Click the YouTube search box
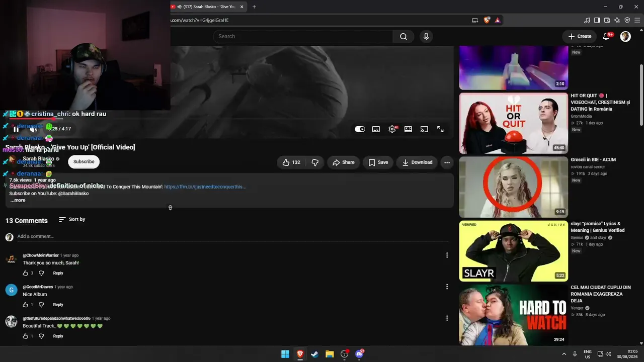The image size is (644, 362). pyautogui.click(x=303, y=36)
